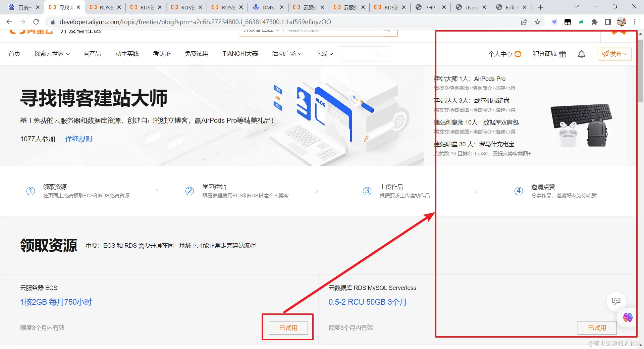
Task: Open 免费试用 in the navigation
Action: (x=197, y=54)
